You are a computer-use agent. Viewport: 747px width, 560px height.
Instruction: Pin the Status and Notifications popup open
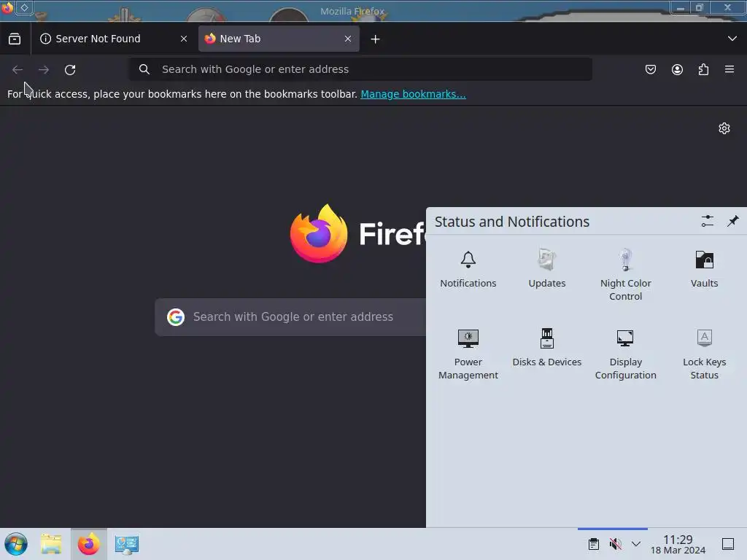tap(732, 221)
